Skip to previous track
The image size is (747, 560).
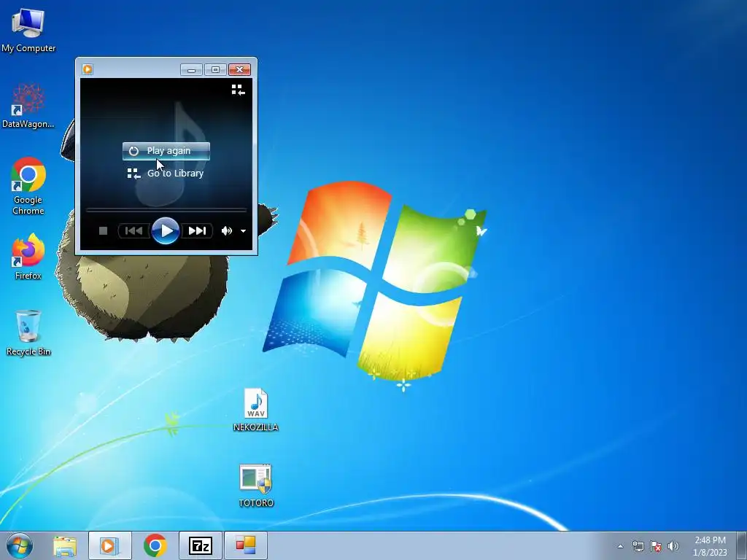coord(134,231)
